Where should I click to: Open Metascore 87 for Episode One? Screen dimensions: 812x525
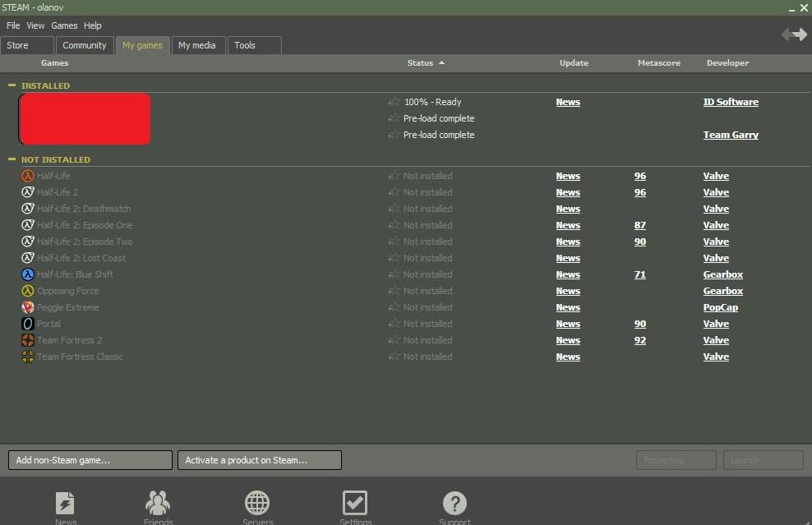[640, 225]
